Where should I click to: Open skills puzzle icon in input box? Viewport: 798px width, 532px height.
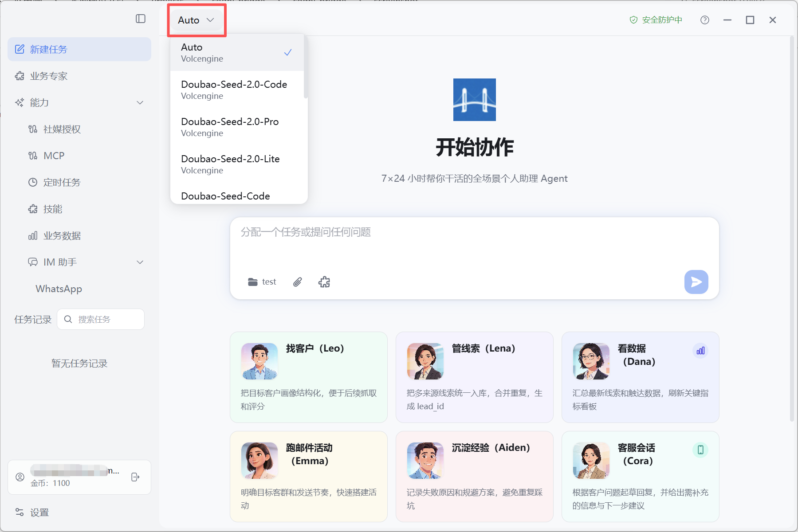click(324, 282)
